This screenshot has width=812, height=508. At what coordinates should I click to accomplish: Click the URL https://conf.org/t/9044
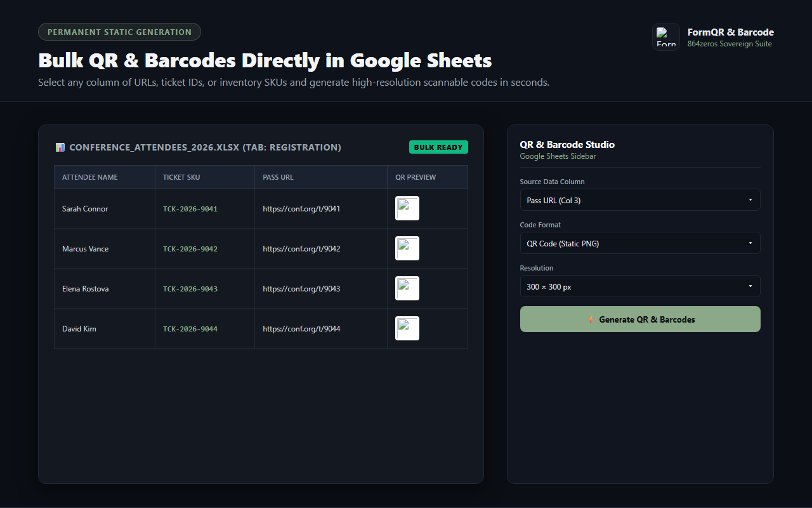pos(301,329)
